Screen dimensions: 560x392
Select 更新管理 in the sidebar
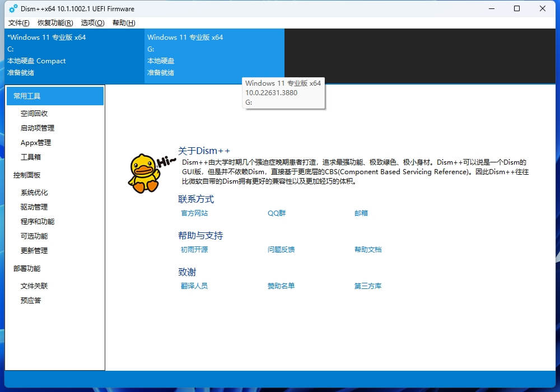(x=34, y=251)
